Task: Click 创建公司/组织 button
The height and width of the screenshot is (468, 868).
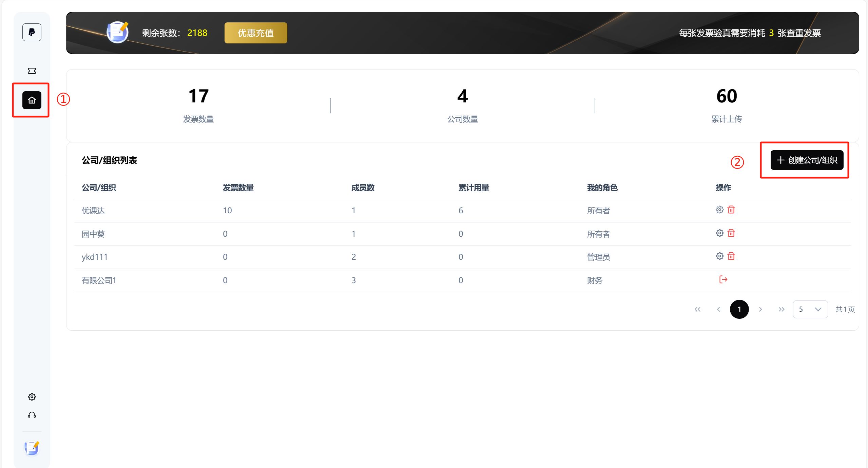Action: [x=807, y=160]
